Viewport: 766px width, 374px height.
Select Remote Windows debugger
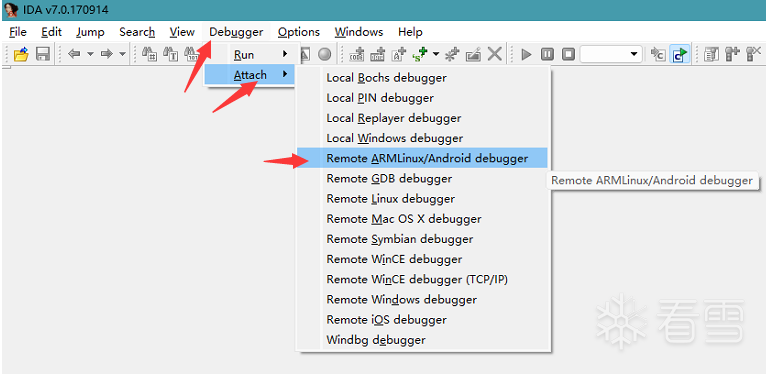(423, 299)
